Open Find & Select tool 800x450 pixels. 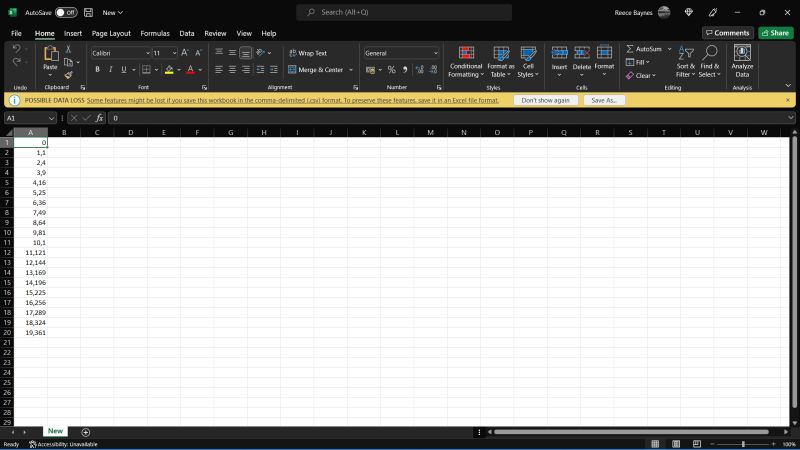(710, 61)
